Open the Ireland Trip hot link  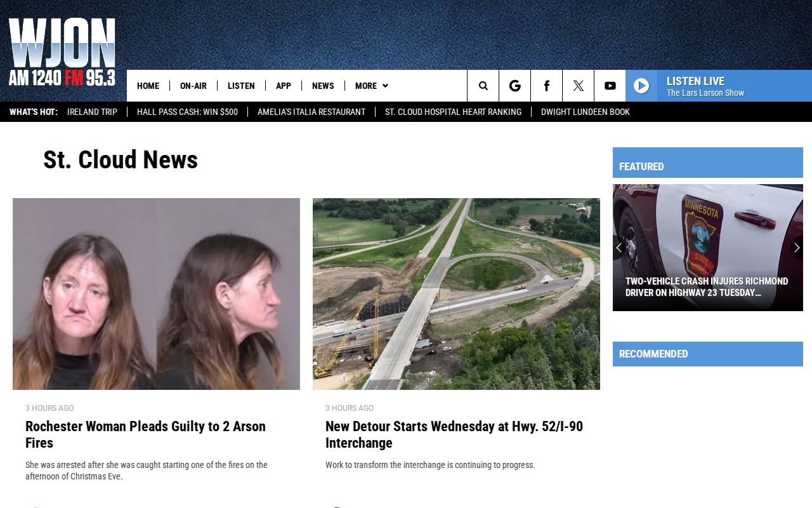92,112
